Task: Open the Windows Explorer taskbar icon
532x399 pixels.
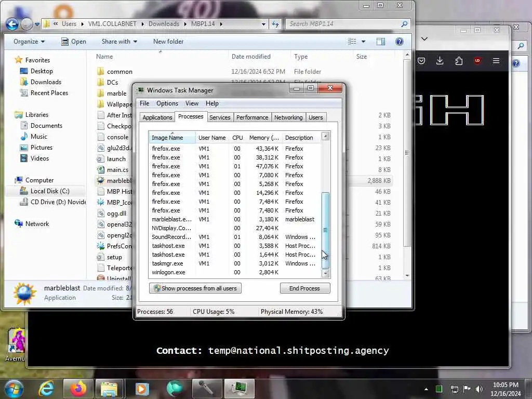Action: pyautogui.click(x=109, y=389)
